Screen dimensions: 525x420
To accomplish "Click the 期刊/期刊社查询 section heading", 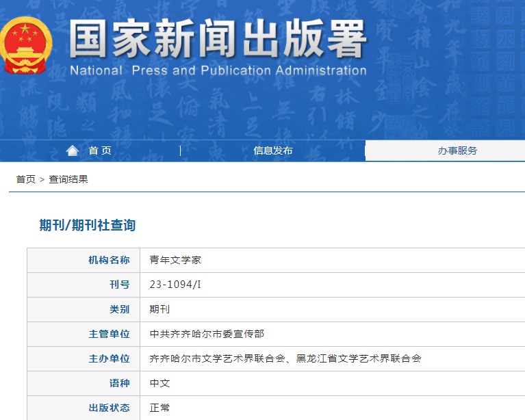I will click(x=87, y=225).
